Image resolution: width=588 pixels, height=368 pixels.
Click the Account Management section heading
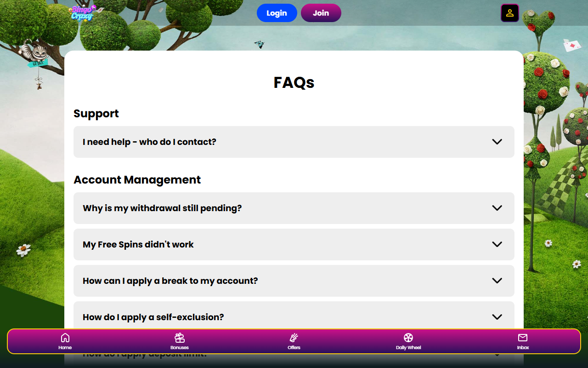pos(137,180)
